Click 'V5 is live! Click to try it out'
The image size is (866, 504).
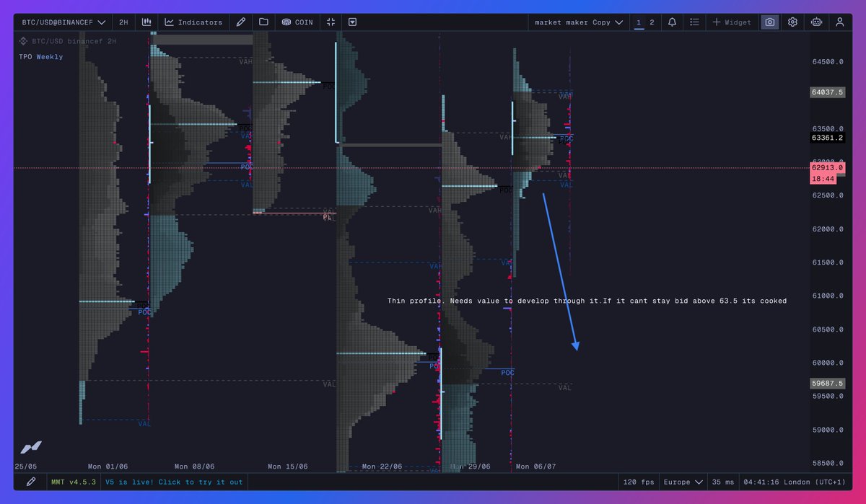[x=174, y=482]
